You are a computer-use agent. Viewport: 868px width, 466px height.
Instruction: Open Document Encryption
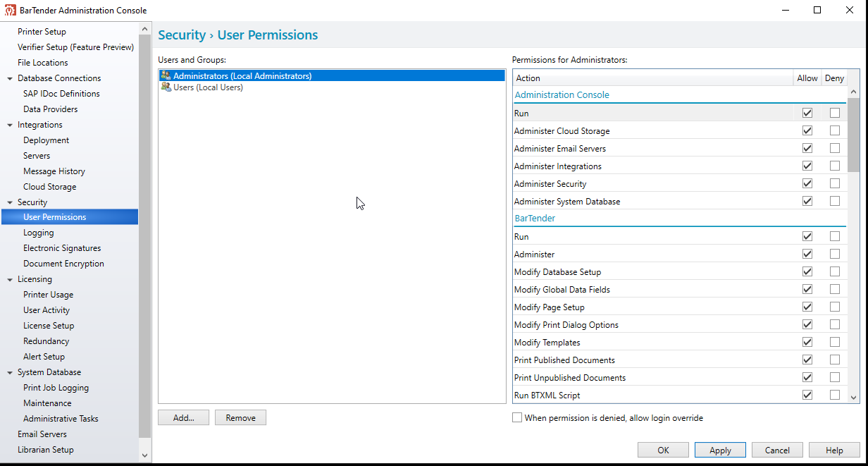click(x=63, y=264)
